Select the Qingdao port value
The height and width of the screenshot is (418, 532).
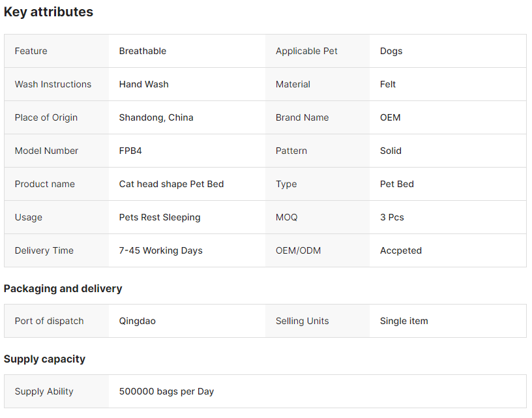click(x=137, y=321)
